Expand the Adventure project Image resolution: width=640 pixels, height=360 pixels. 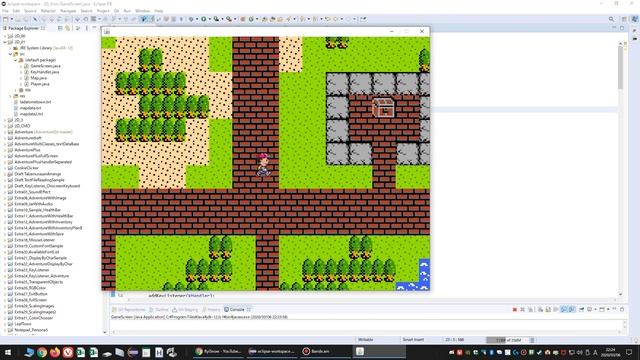coord(5,132)
